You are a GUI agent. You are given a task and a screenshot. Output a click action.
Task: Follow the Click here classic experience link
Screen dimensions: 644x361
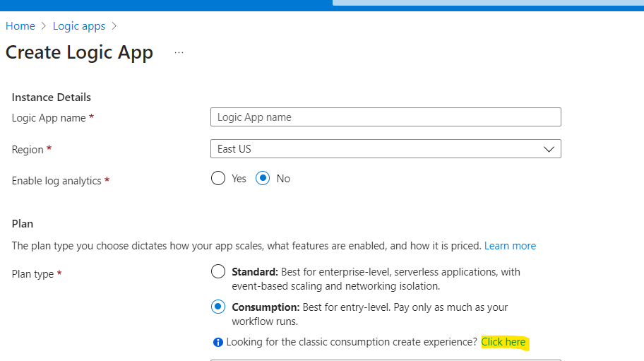tap(503, 342)
